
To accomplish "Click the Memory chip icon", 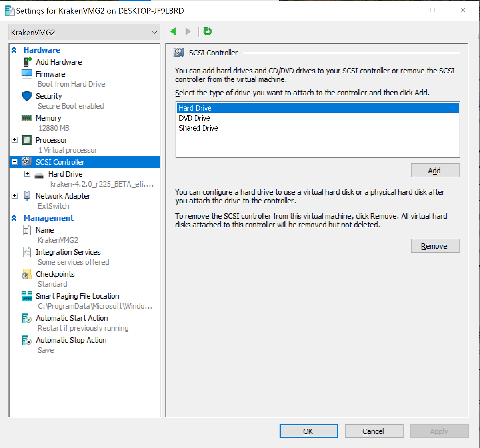I will tap(27, 118).
